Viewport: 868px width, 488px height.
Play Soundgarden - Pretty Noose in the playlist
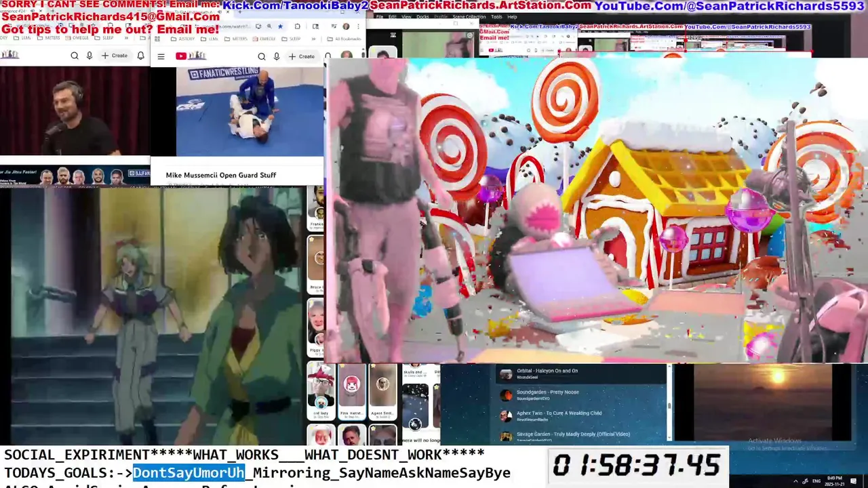(583, 394)
